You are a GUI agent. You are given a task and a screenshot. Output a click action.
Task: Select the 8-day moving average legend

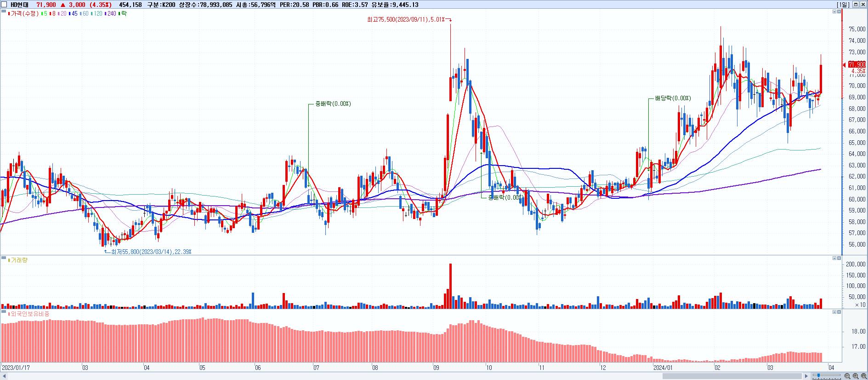52,14
